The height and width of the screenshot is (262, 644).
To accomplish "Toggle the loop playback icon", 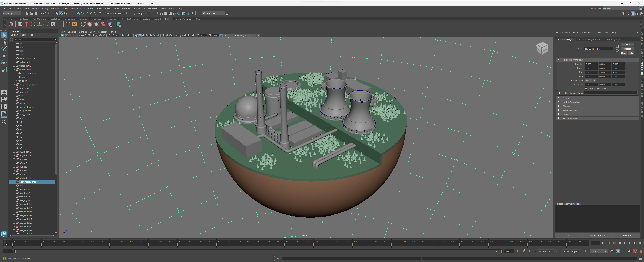I will pyautogui.click(x=612, y=251).
